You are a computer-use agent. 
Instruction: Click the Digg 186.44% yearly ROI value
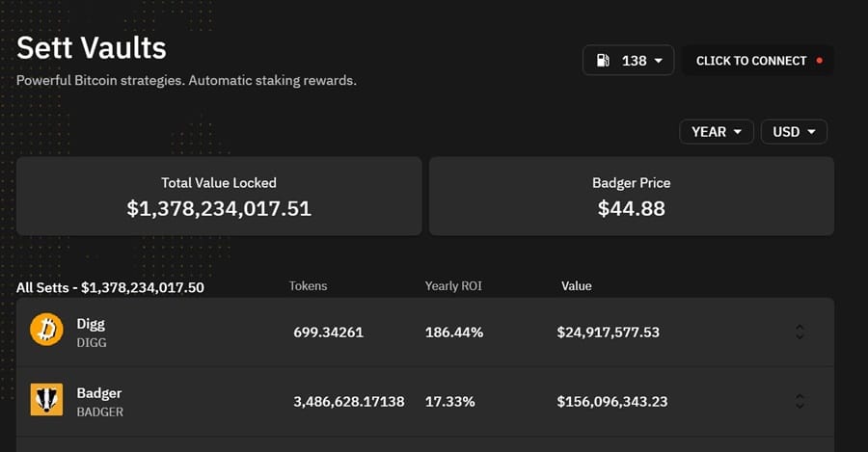pos(453,332)
